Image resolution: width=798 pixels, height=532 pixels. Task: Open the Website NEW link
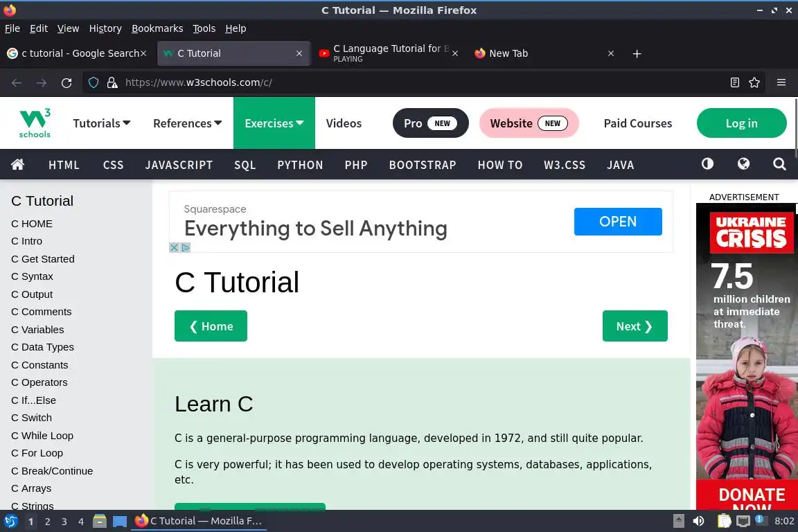(529, 123)
